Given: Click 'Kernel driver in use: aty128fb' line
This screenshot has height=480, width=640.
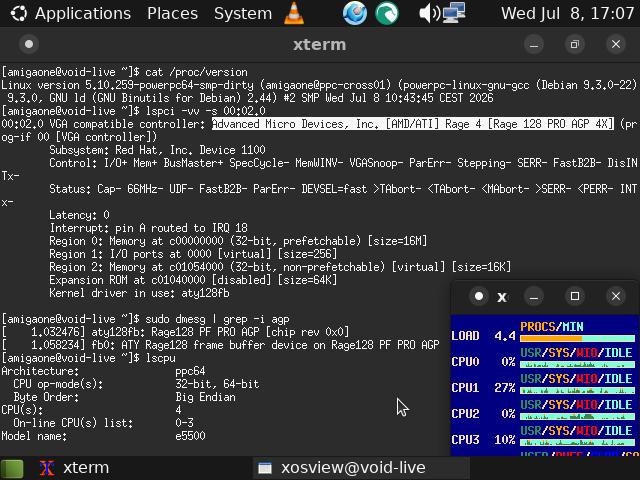Looking at the screenshot, I should click(x=139, y=293).
